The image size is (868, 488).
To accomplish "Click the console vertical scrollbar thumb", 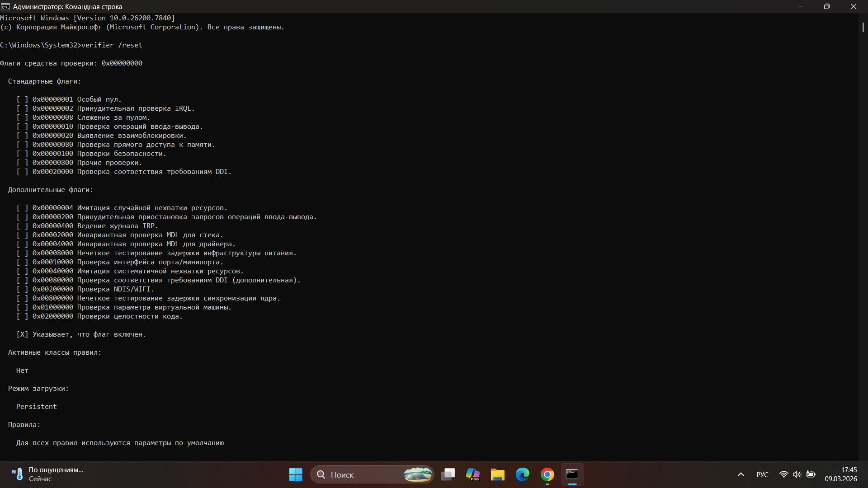I will coord(863,27).
